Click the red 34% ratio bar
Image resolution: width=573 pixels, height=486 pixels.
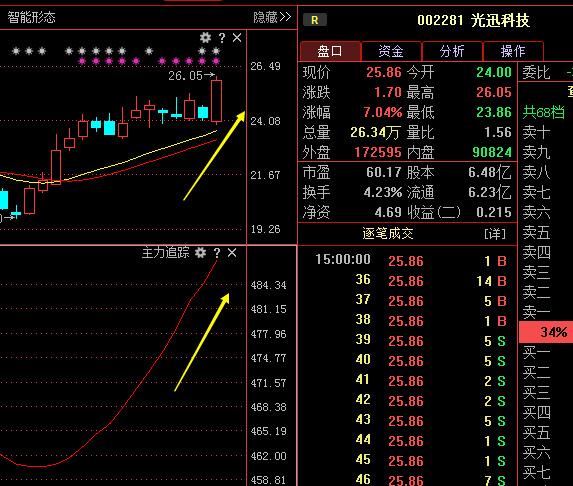coord(546,332)
